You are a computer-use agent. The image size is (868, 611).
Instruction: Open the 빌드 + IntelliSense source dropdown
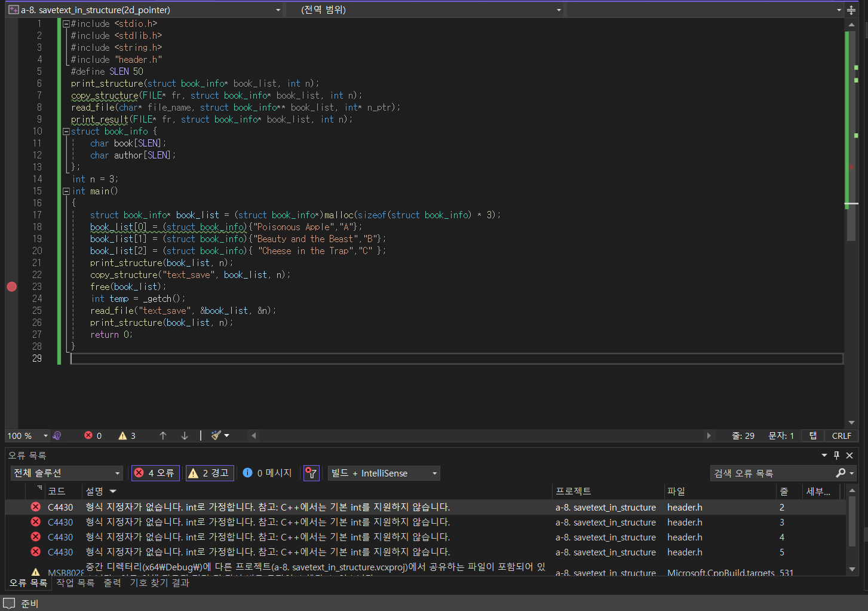click(x=384, y=473)
